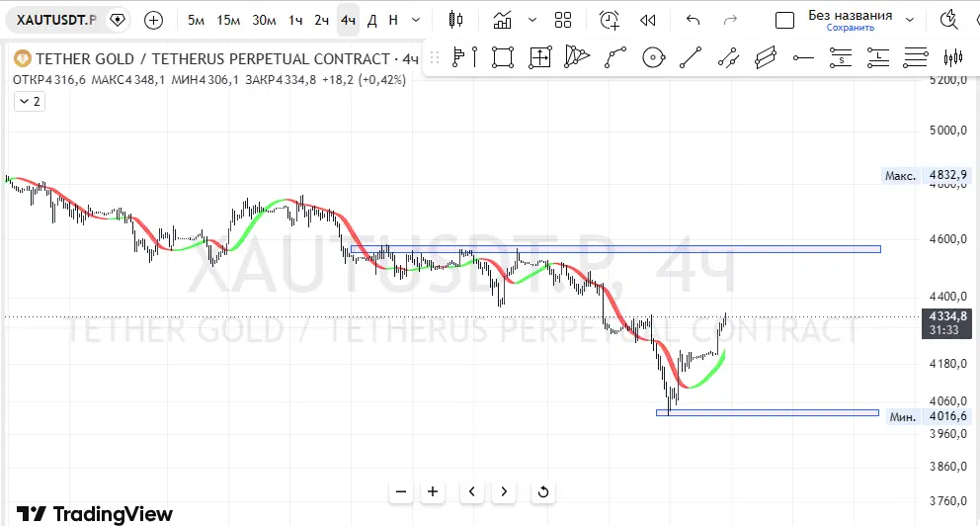Open the indicator templates grid icon
980x526 pixels.
563,20
